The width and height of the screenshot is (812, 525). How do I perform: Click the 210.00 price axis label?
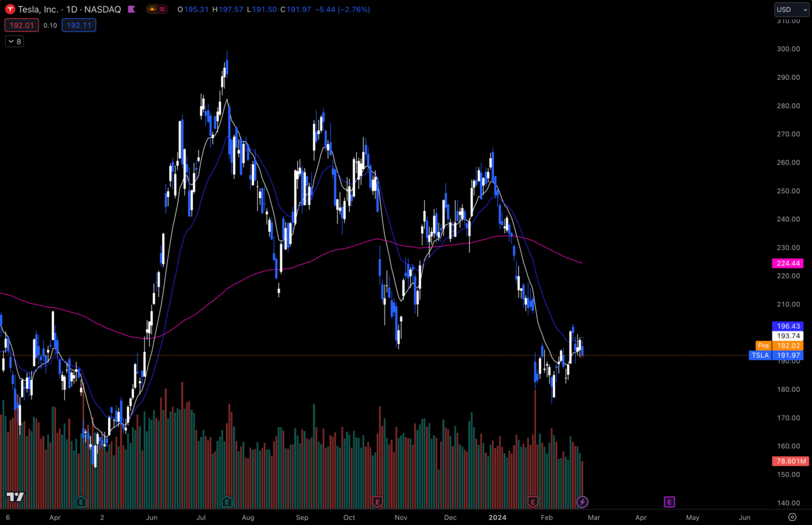(788, 304)
